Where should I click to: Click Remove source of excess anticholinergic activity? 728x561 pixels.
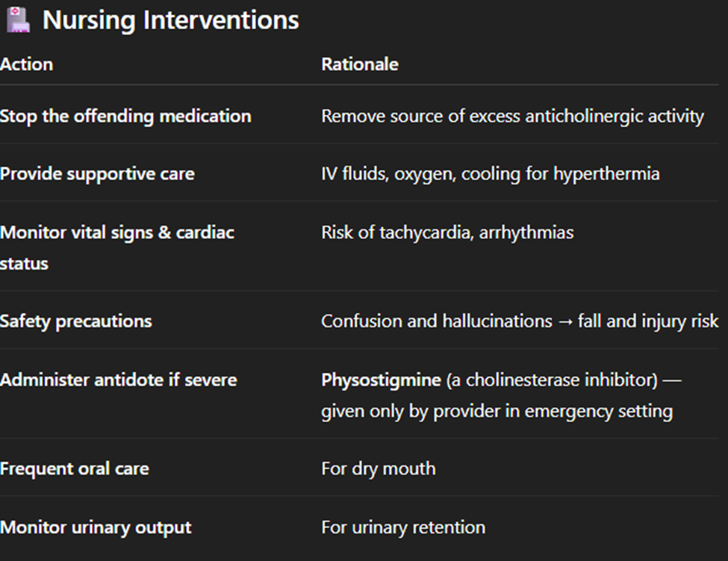pos(512,117)
